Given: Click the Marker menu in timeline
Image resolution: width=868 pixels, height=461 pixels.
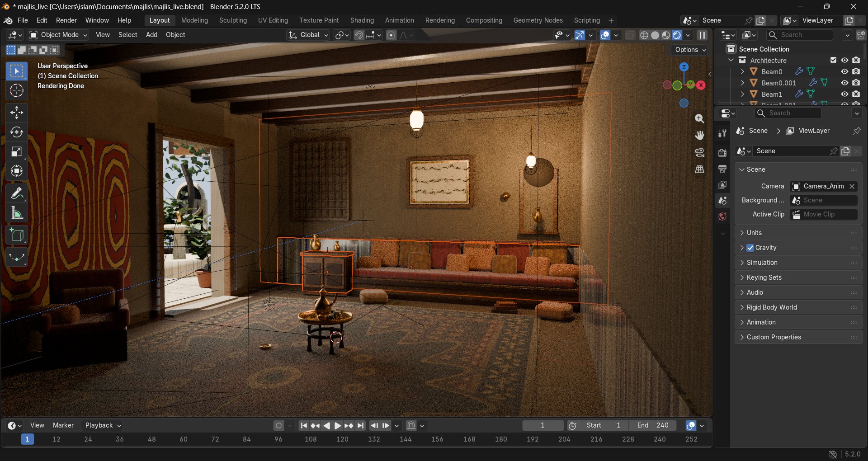Looking at the screenshot, I should [x=63, y=425].
